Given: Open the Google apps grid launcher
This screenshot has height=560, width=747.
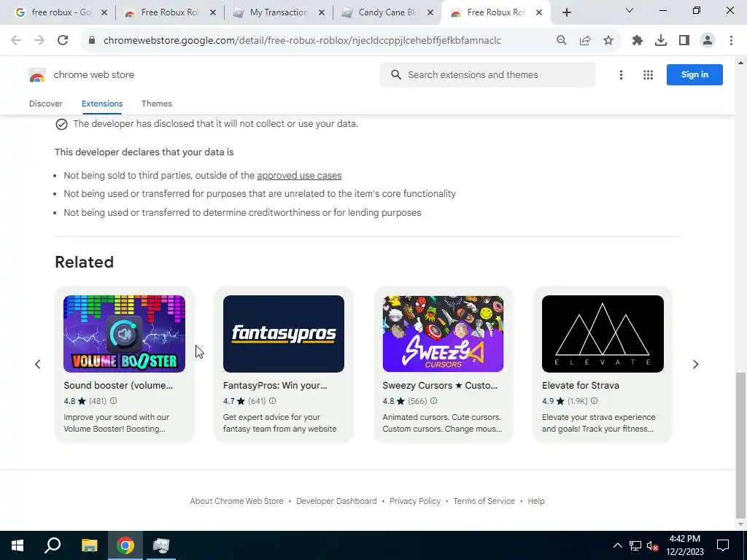Looking at the screenshot, I should click(x=648, y=75).
